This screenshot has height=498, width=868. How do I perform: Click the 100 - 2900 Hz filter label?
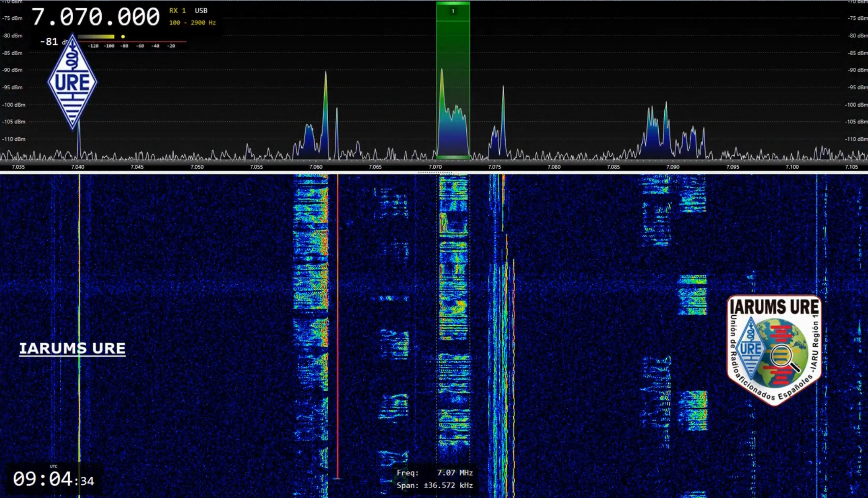pyautogui.click(x=192, y=23)
